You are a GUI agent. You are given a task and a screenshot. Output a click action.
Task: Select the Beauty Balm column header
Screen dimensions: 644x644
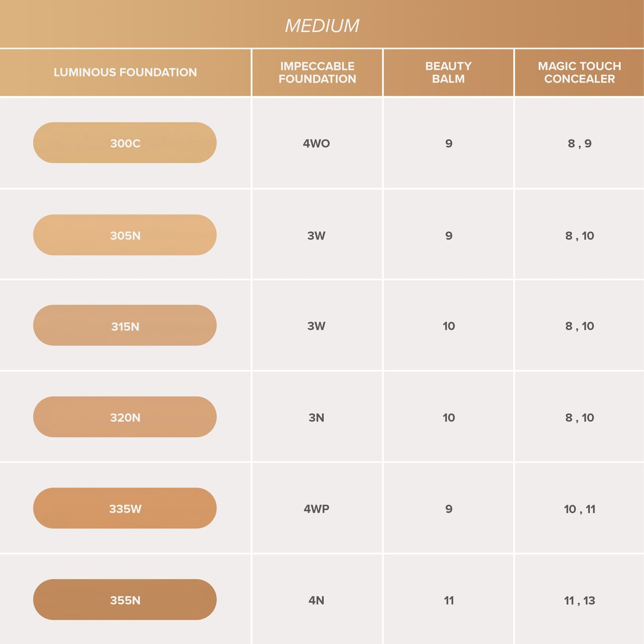(x=448, y=73)
